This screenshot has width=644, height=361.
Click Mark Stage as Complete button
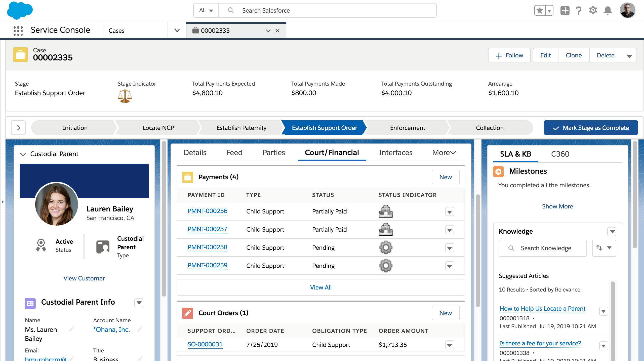pos(591,128)
